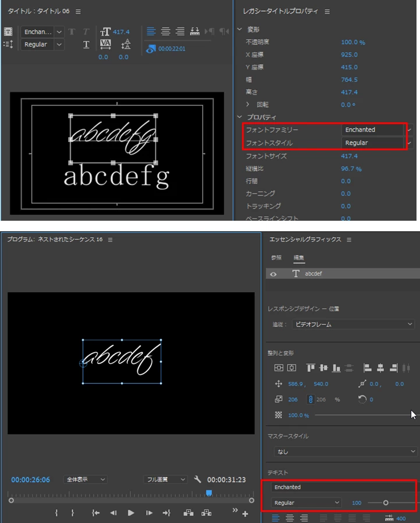The width and height of the screenshot is (420, 523).
Task: Click the font size slider handle near 100
Action: click(x=386, y=503)
